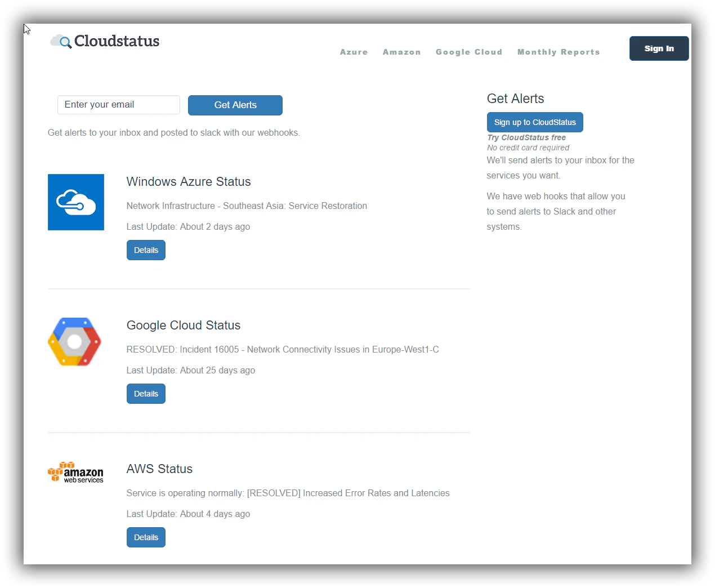715x588 pixels.
Task: Click the Google Cloud colored hexagon emblem
Action: [x=74, y=342]
